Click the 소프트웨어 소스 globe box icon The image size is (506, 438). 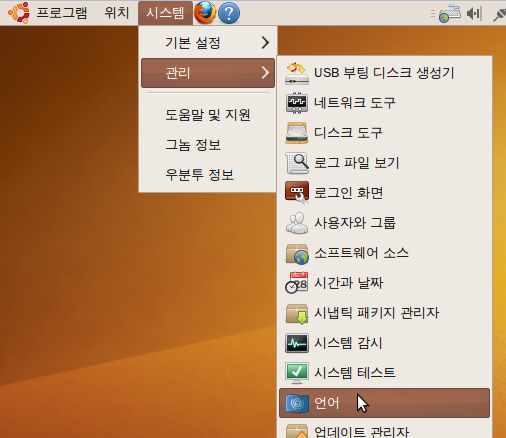[297, 253]
